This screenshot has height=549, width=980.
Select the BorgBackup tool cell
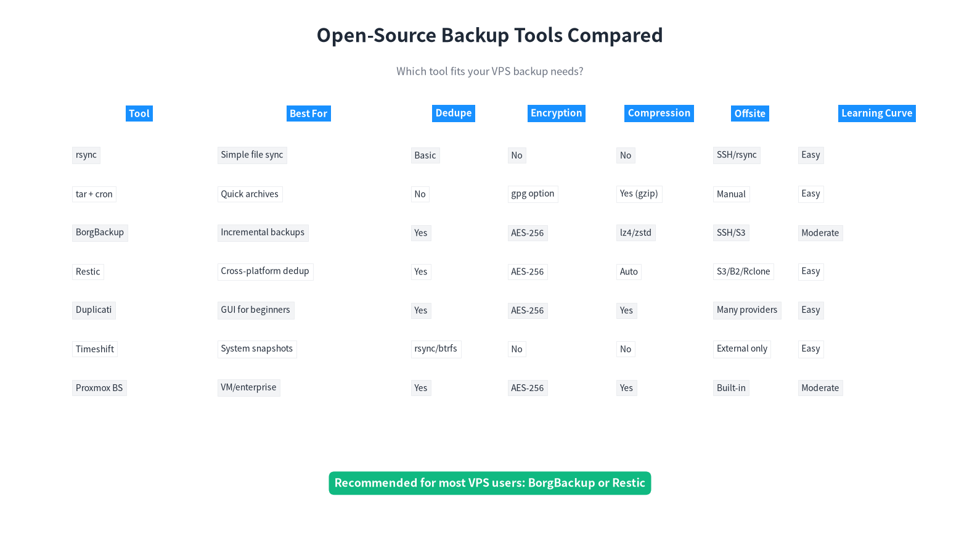(100, 233)
